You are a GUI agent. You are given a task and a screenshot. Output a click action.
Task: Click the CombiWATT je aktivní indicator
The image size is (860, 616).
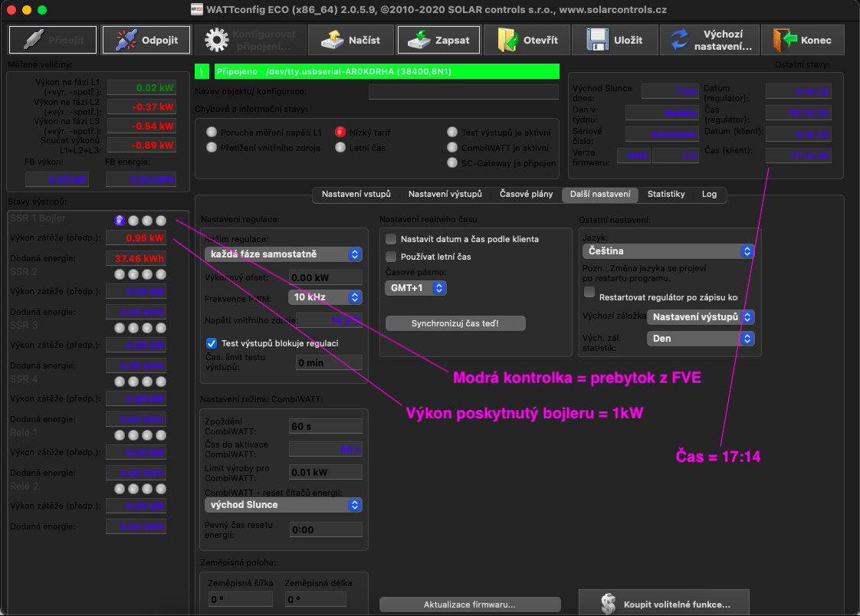[x=452, y=147]
